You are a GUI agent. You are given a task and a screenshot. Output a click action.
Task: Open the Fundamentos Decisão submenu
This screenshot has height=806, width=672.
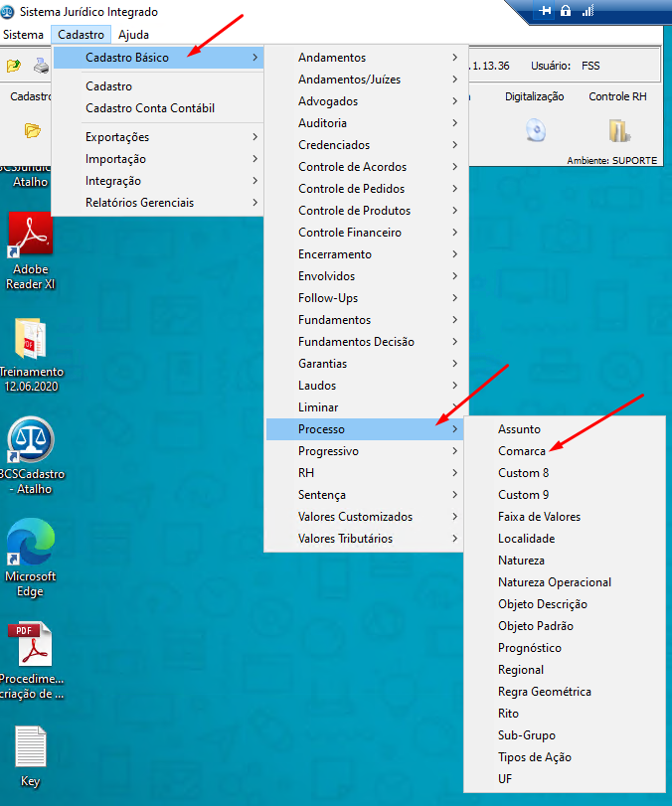coord(366,342)
